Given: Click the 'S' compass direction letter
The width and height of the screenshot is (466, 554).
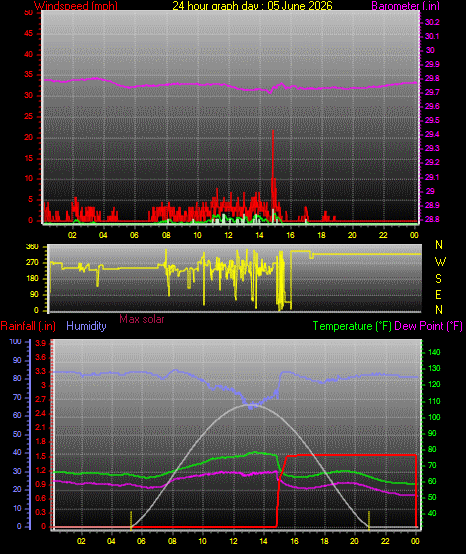Looking at the screenshot, I should tap(438, 279).
